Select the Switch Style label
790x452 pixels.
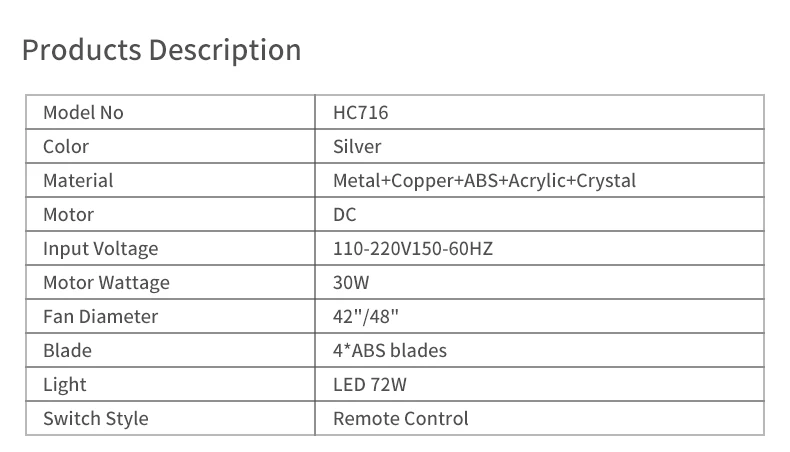pos(95,419)
